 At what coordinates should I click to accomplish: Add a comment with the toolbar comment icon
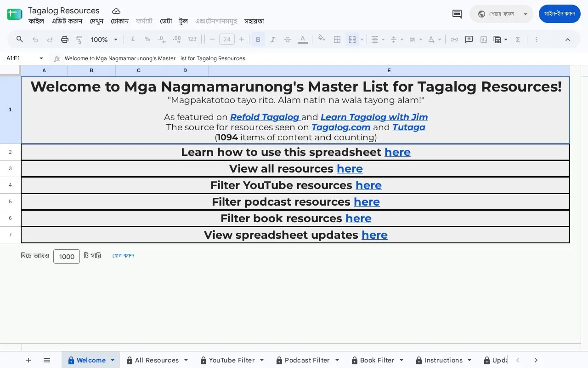[x=469, y=40]
